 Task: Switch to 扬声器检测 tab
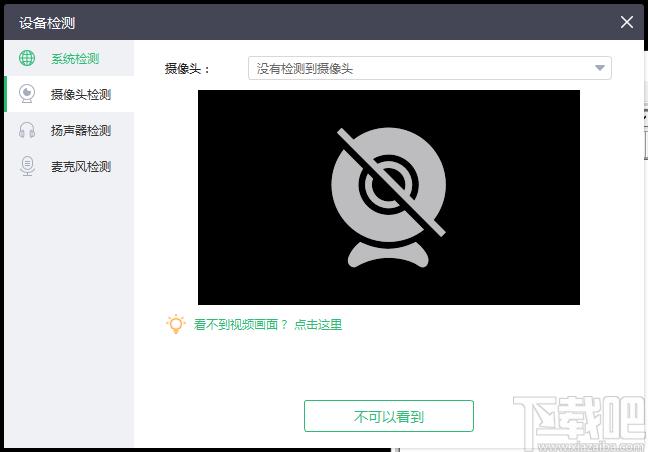click(69, 130)
